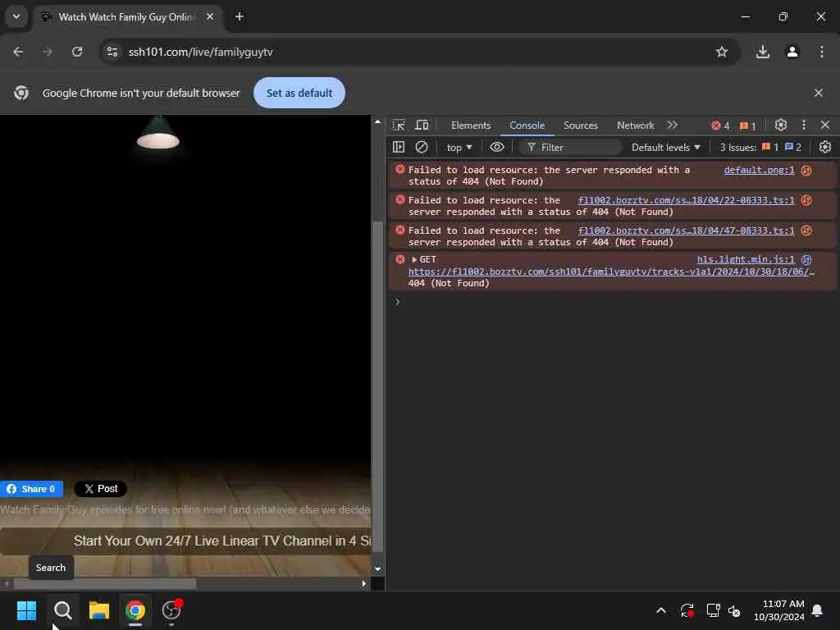The height and width of the screenshot is (630, 840).
Task: Click AI assistance icon next to 22-08333.ts error
Action: pyautogui.click(x=806, y=200)
